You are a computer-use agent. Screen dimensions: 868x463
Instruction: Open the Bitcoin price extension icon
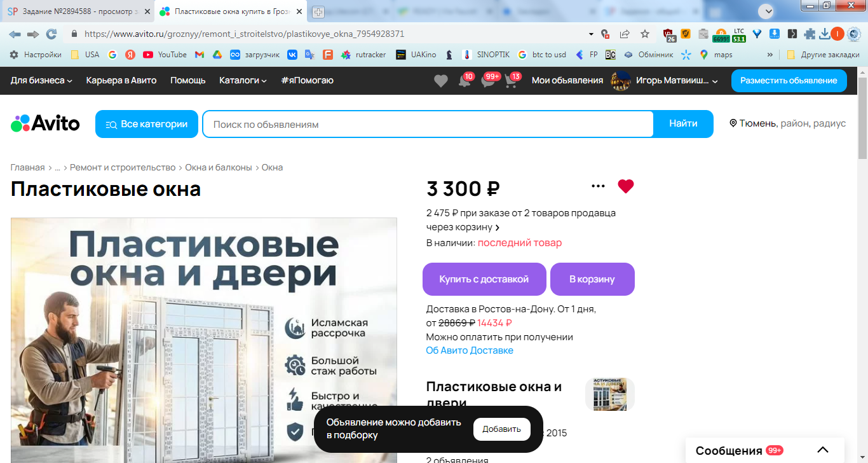tap(721, 34)
